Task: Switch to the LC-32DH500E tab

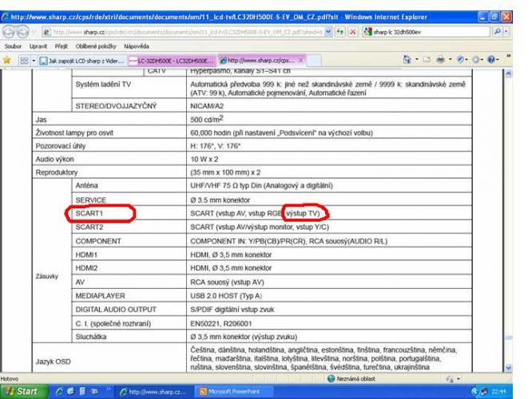Action: click(172, 61)
